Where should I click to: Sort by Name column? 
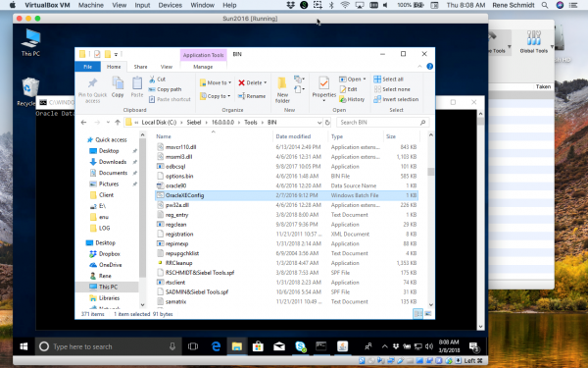(x=164, y=136)
